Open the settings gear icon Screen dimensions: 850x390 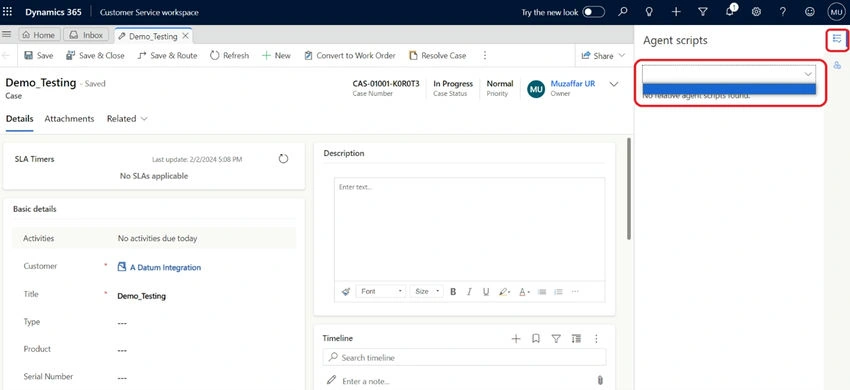757,12
